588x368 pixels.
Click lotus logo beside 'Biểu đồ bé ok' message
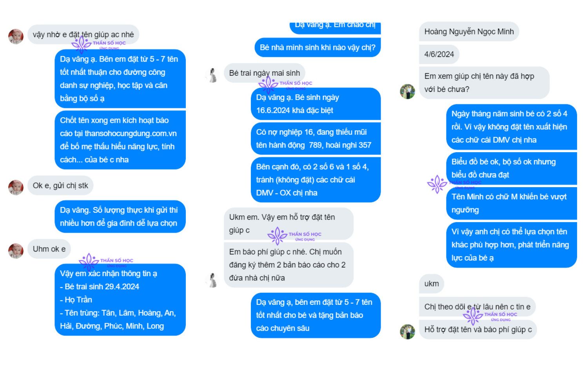(437, 184)
